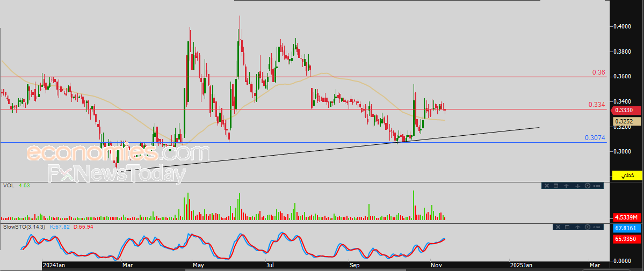The width and height of the screenshot is (644, 271).
Task: Open SlowSTO panel more options ellipsis
Action: click(x=597, y=227)
